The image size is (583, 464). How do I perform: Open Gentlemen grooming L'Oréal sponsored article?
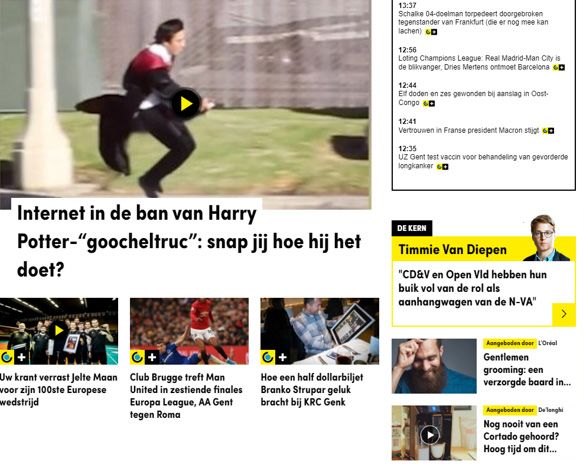point(527,370)
